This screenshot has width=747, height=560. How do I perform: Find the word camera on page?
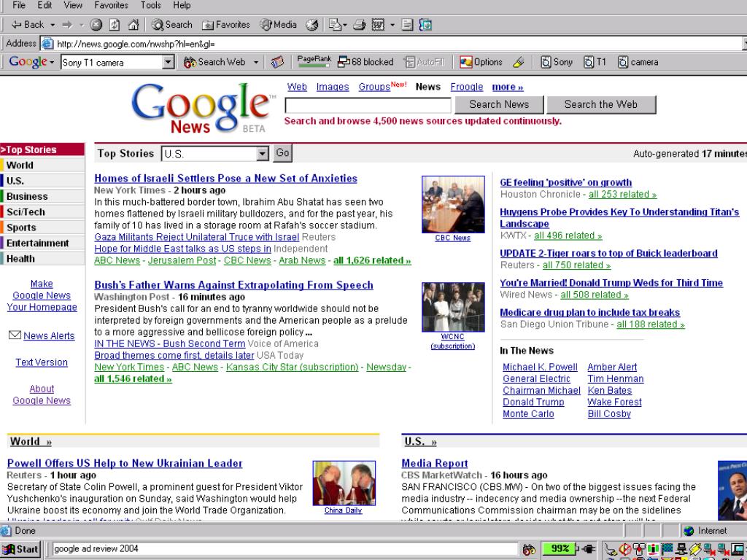click(x=638, y=62)
